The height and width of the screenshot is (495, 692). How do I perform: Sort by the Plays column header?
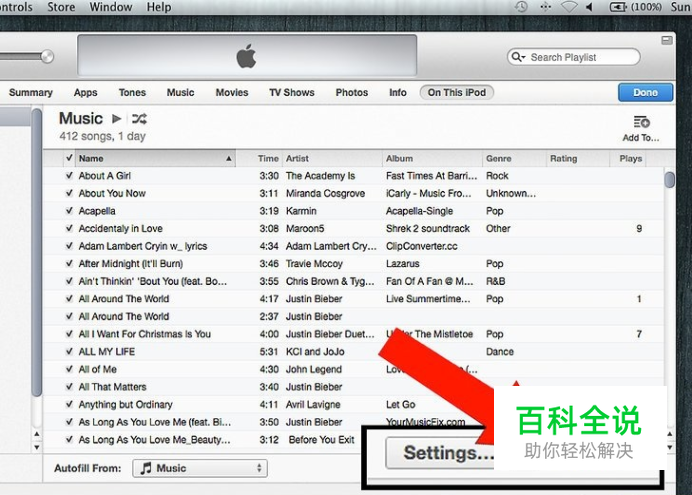point(628,158)
